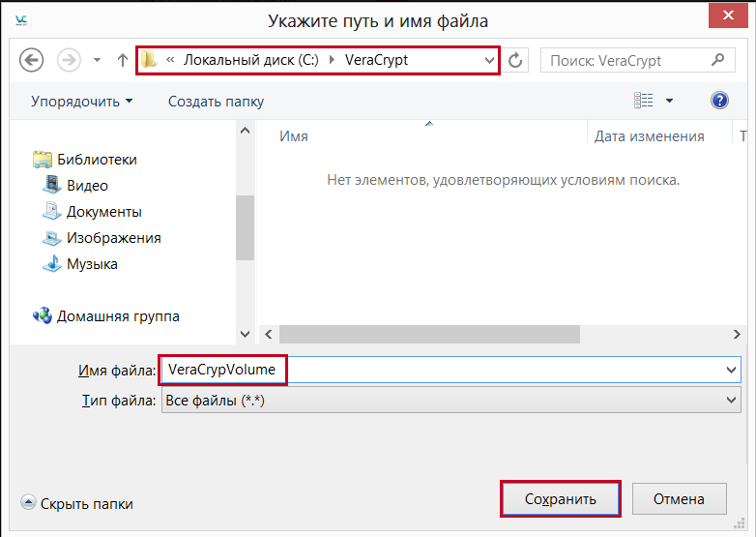Focus the Поиск: VeraCrypt search box

(x=637, y=60)
